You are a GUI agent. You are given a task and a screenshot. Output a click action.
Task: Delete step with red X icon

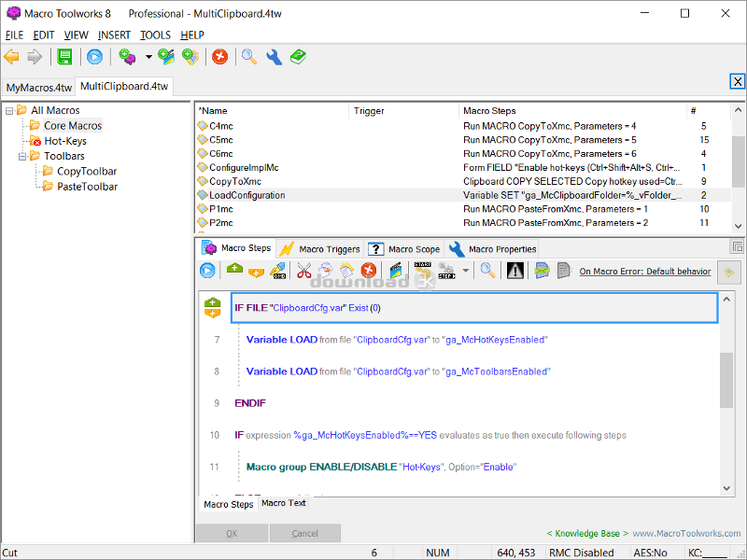pos(368,271)
